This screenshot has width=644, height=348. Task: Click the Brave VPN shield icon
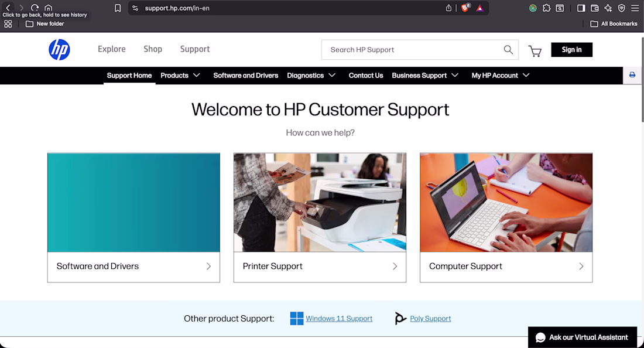click(621, 8)
